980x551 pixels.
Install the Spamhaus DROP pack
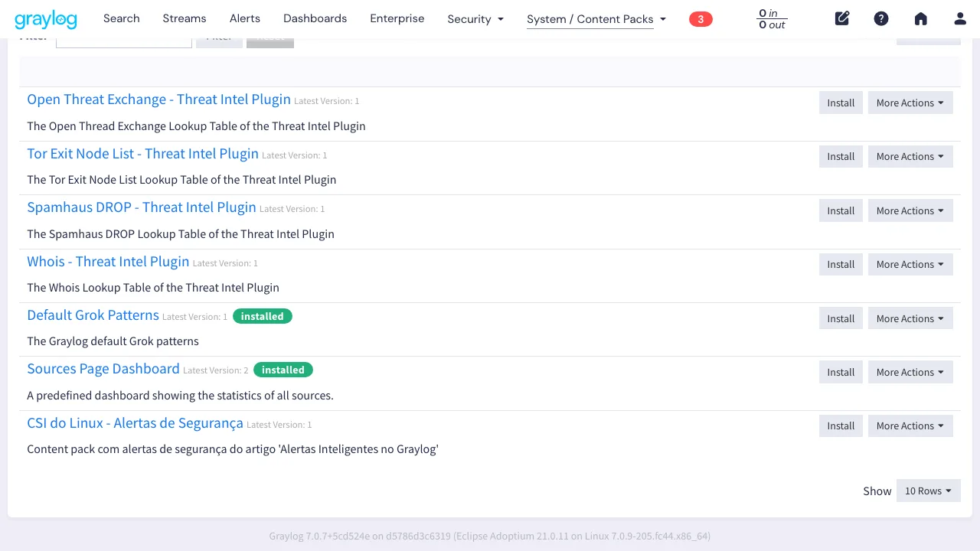(841, 210)
